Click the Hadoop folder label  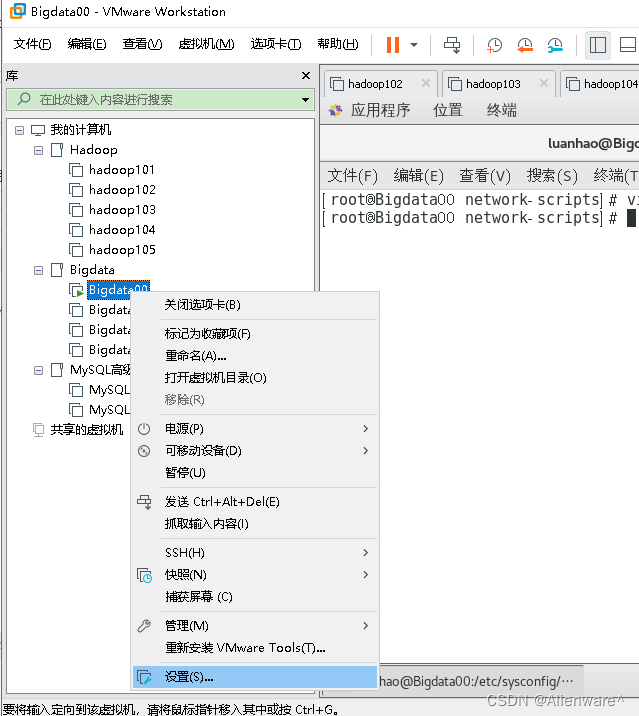[94, 150]
